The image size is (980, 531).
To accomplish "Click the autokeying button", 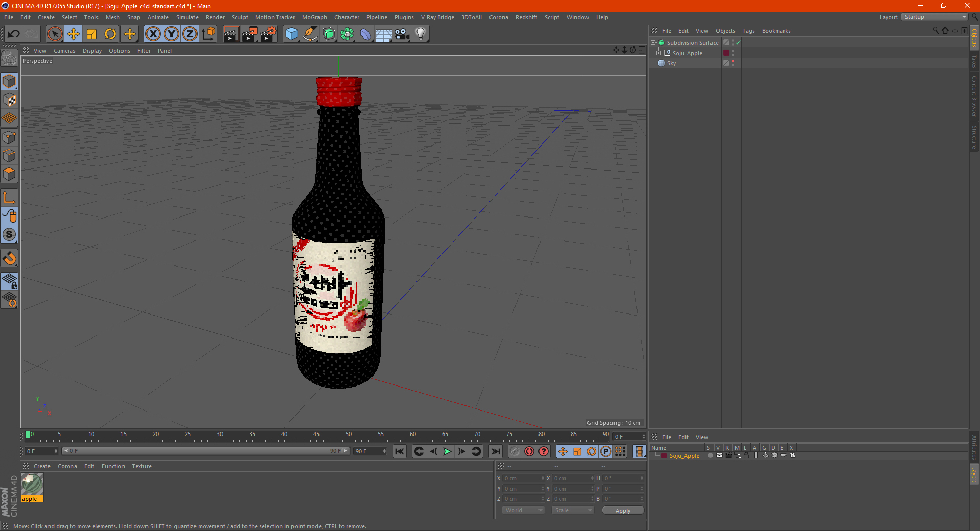I will (x=529, y=451).
